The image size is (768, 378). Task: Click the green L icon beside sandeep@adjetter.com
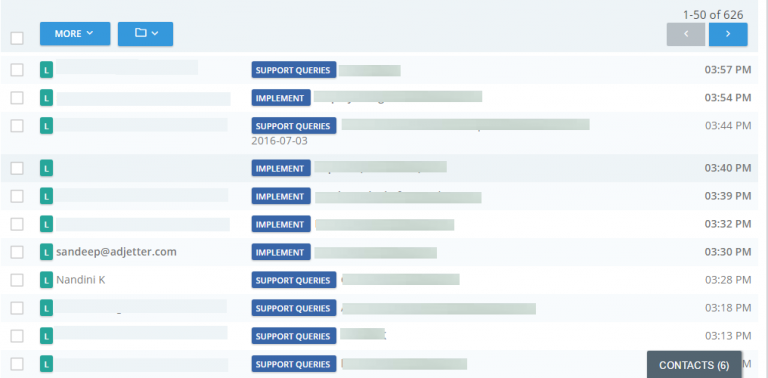(46, 252)
